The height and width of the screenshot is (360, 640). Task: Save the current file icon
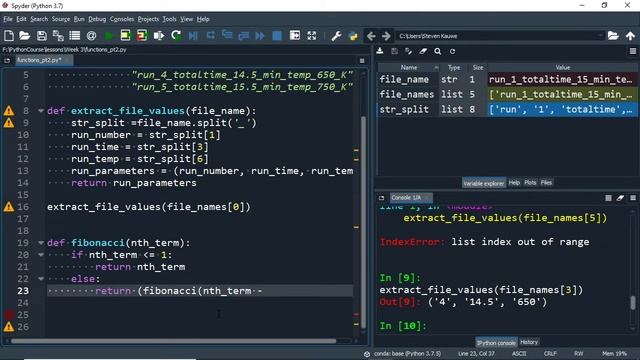coord(42,36)
